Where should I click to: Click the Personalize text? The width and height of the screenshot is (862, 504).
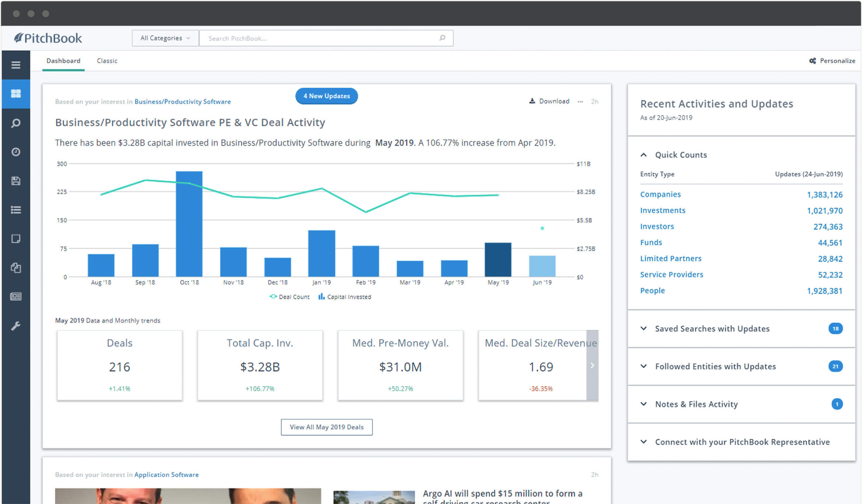click(837, 61)
